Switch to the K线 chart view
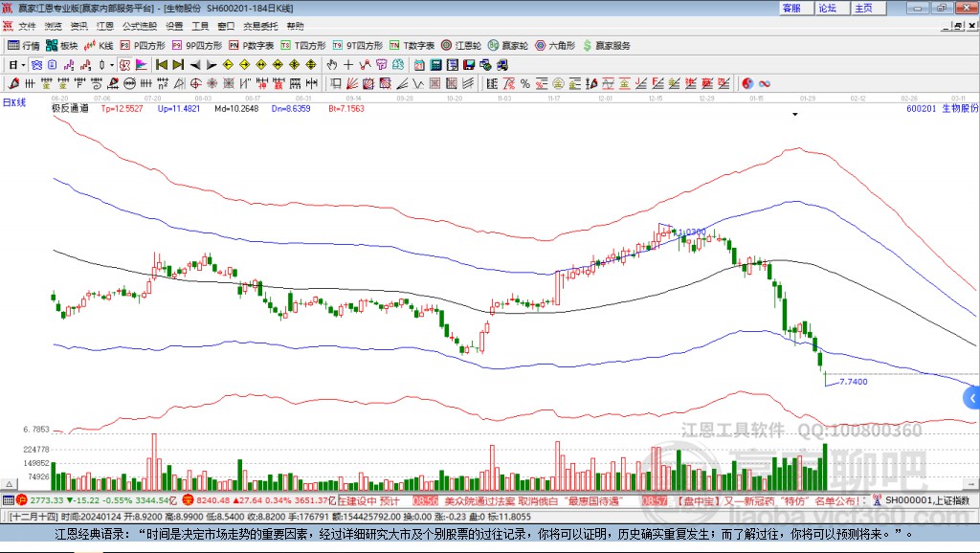Viewport: 980px width, 553px height. click(x=100, y=45)
